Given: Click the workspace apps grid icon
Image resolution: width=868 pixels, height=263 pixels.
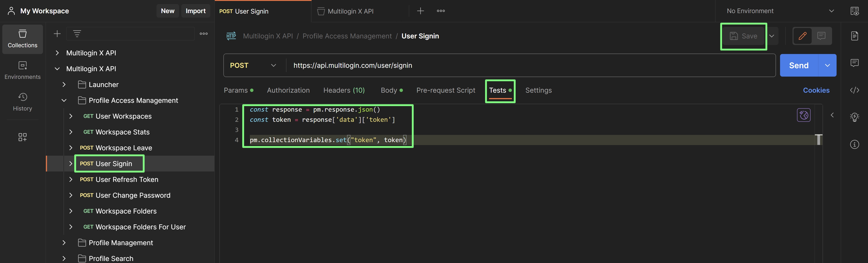Looking at the screenshot, I should click(x=22, y=137).
